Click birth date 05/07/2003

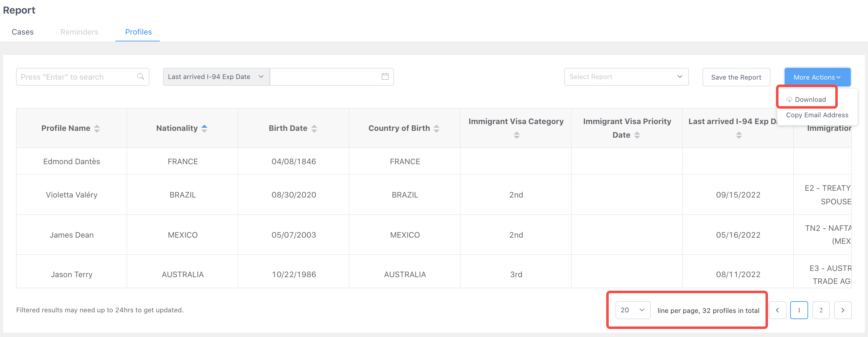tap(294, 235)
